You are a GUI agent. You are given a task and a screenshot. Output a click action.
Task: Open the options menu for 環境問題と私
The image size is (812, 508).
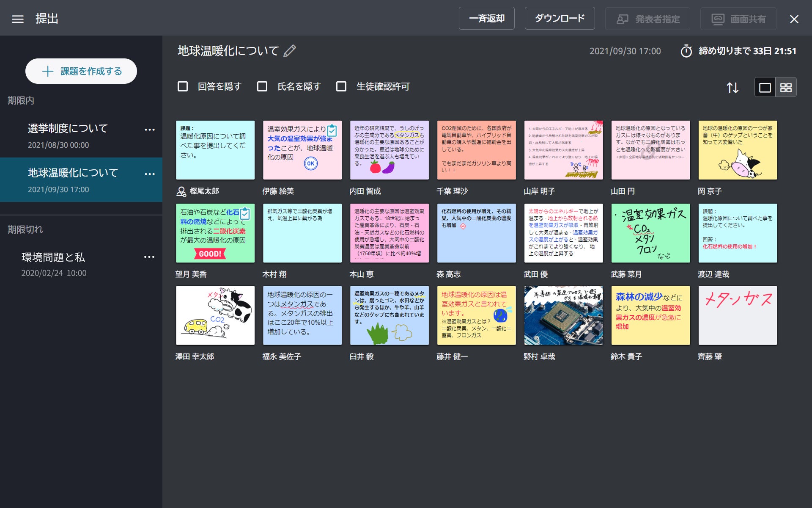pyautogui.click(x=149, y=257)
